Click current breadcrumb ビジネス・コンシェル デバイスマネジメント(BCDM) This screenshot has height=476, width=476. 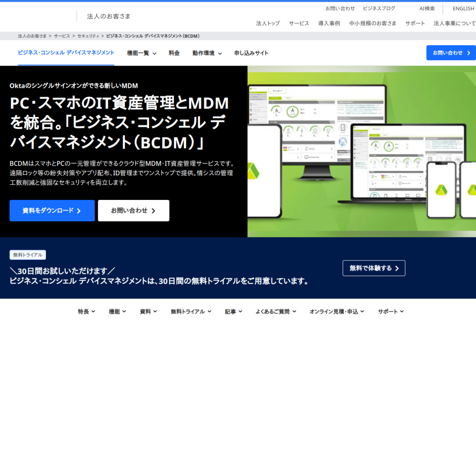coord(152,36)
